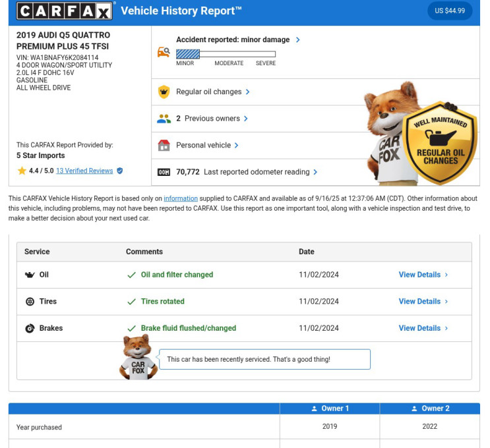Click the US $44.99 price button

click(450, 11)
